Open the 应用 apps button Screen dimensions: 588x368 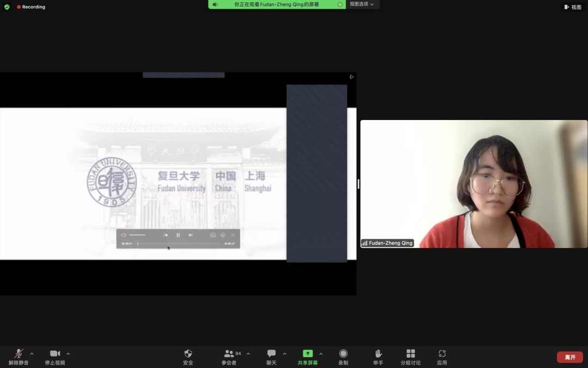point(442,357)
